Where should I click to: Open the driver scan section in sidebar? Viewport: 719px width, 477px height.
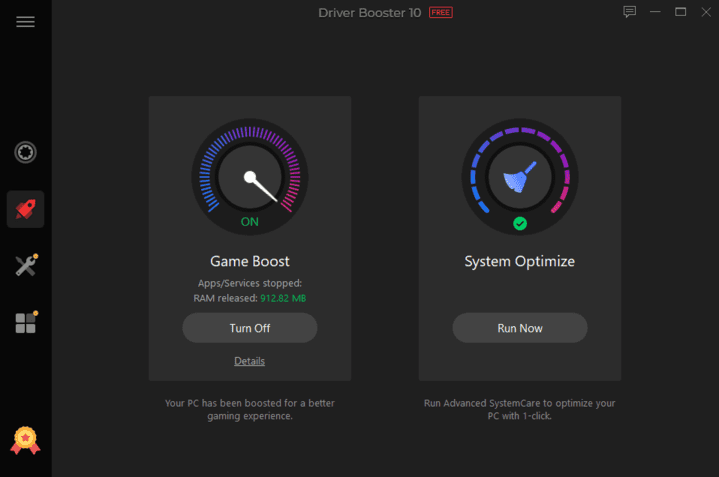coord(25,152)
